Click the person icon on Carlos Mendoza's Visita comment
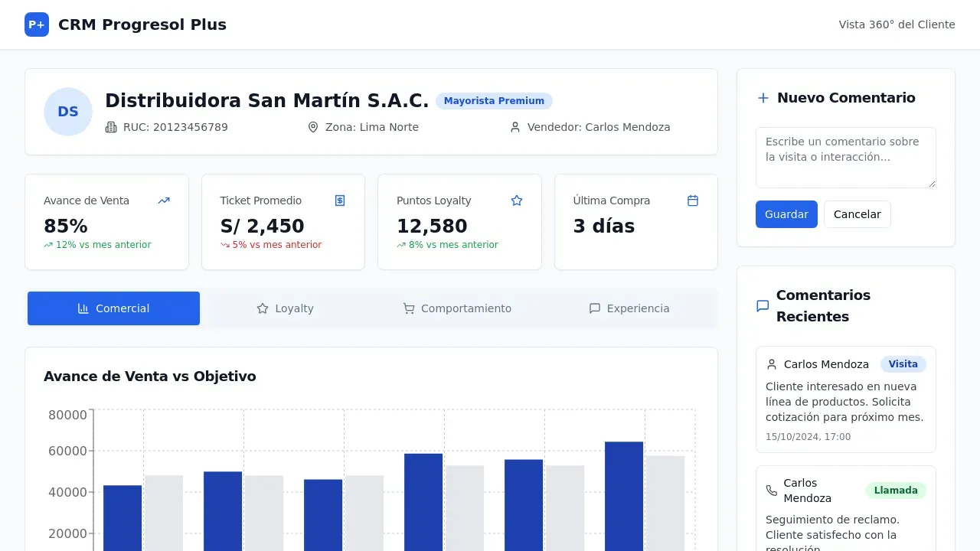 [772, 364]
